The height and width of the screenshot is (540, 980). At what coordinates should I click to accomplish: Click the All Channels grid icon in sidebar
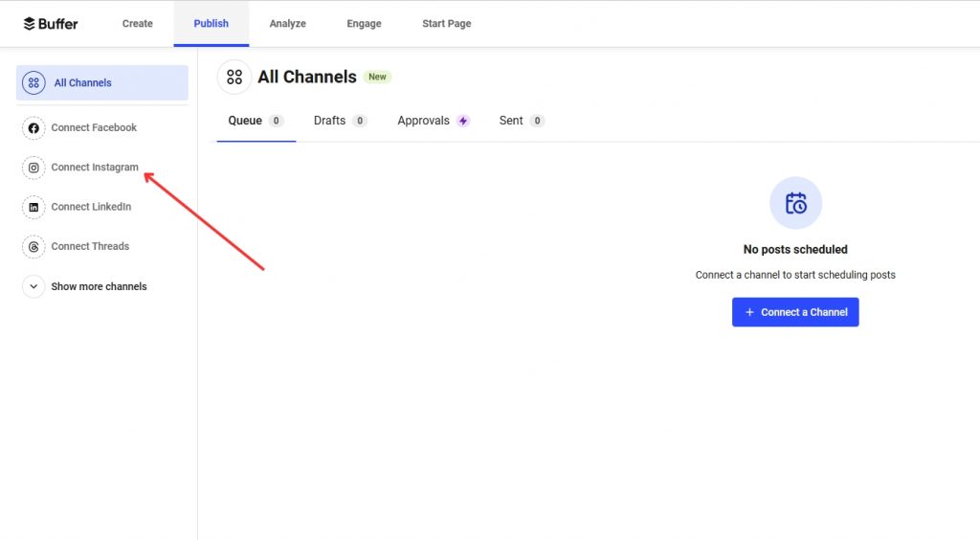pos(33,82)
